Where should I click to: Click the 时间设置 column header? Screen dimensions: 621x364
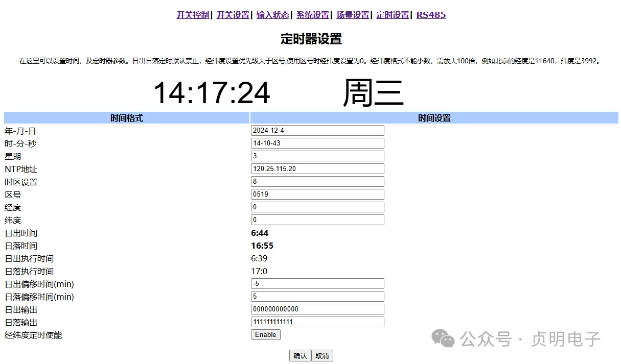click(434, 118)
